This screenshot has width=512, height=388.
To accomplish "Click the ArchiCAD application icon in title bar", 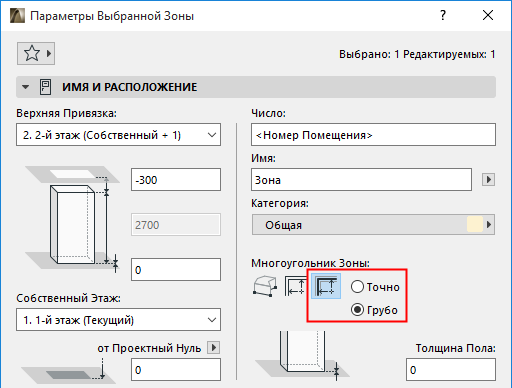I will (x=17, y=16).
